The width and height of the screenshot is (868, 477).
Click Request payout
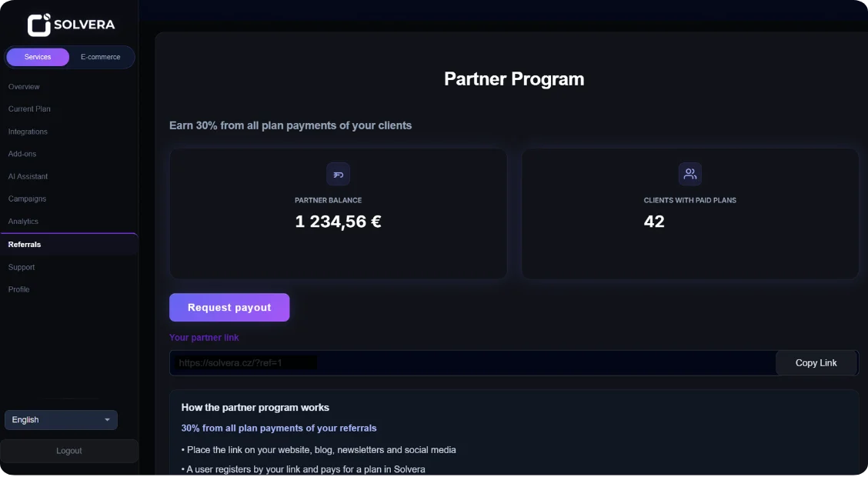point(229,307)
